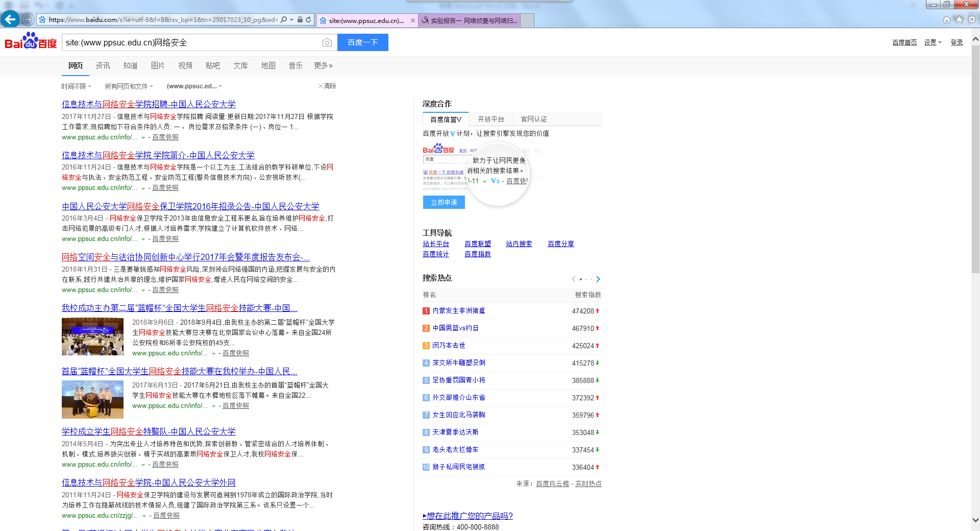Open hot search item 天津夏季达沃斯
980x531 pixels.
tap(455, 432)
